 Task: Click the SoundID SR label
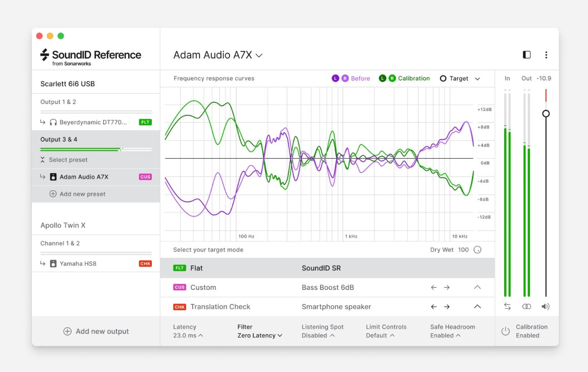321,268
